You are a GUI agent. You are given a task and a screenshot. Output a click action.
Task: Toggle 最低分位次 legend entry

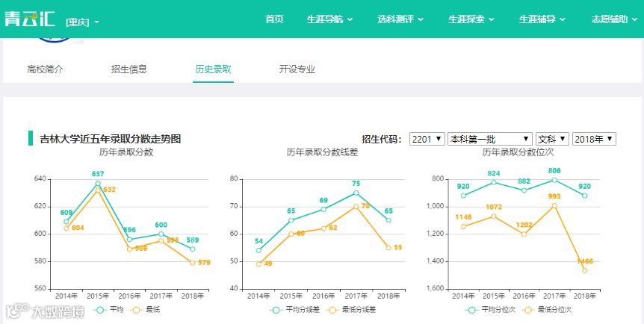(x=546, y=310)
